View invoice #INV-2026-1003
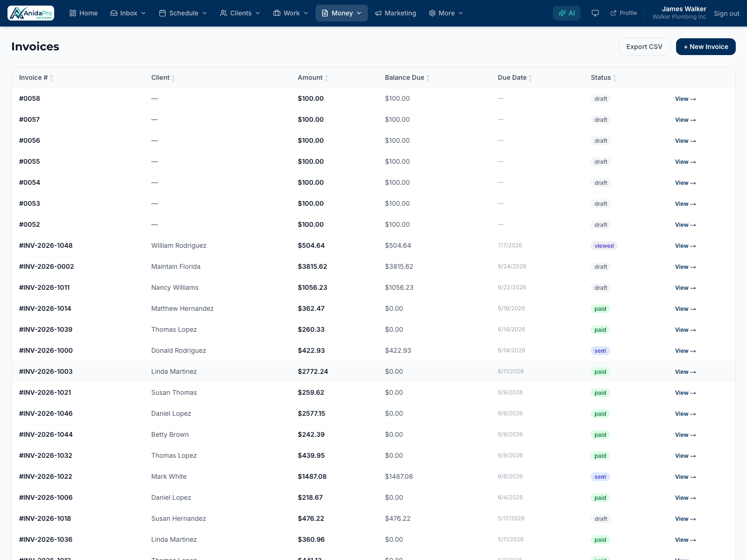Screen dimensions: 747x560 point(685,372)
